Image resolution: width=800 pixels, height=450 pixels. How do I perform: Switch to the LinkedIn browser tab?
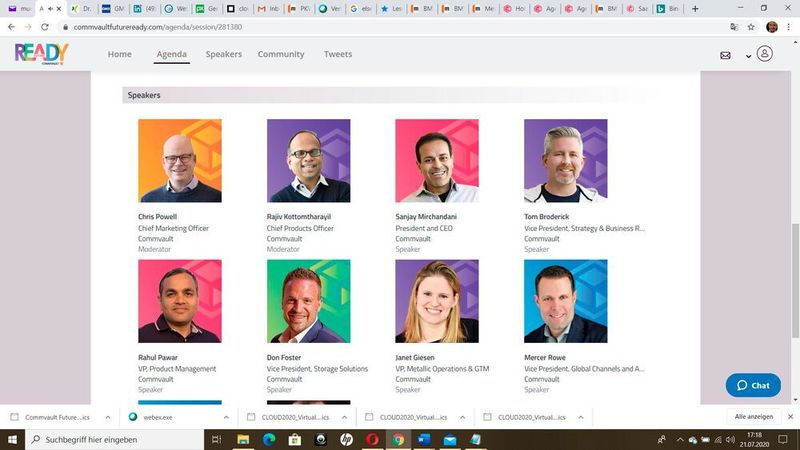(144, 9)
